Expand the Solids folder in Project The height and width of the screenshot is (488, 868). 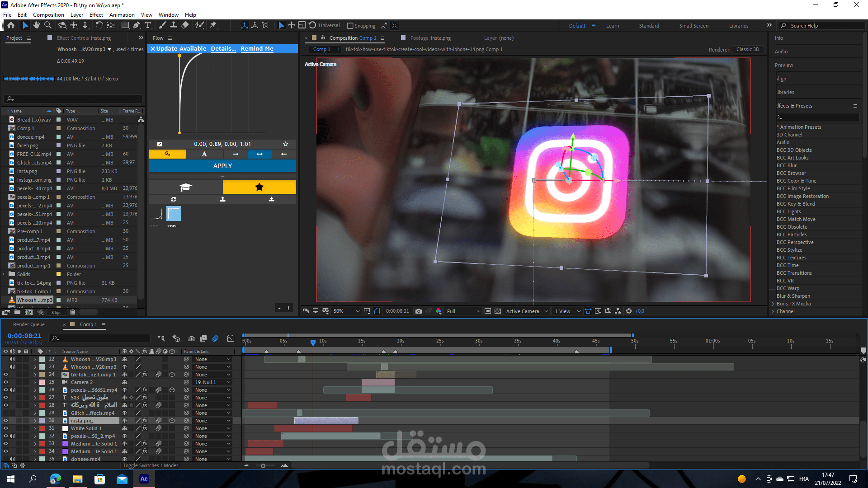click(x=4, y=274)
